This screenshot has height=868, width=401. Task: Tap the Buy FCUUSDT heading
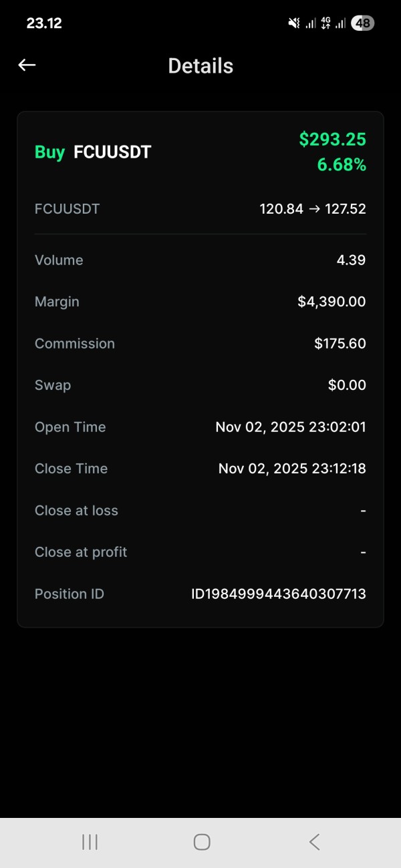(93, 152)
